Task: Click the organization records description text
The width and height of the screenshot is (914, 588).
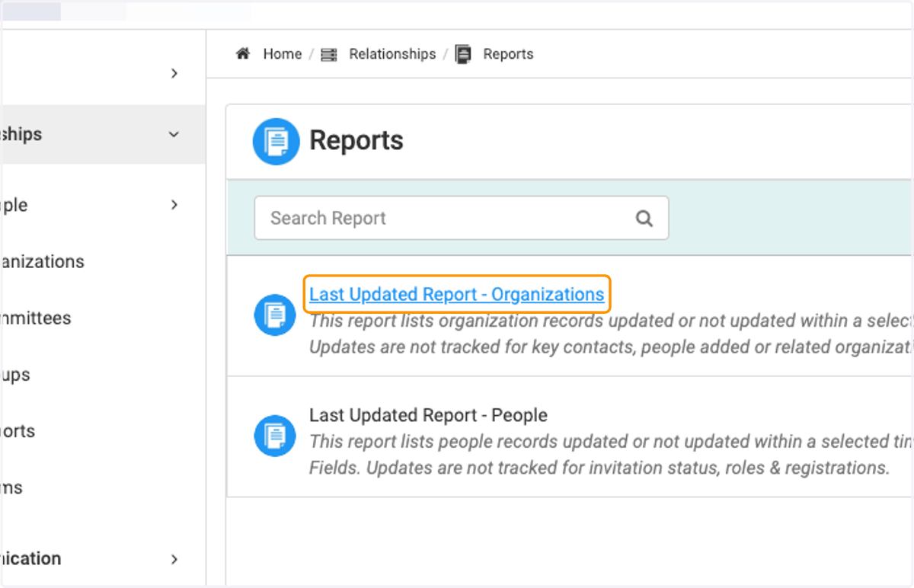Action: (611, 334)
